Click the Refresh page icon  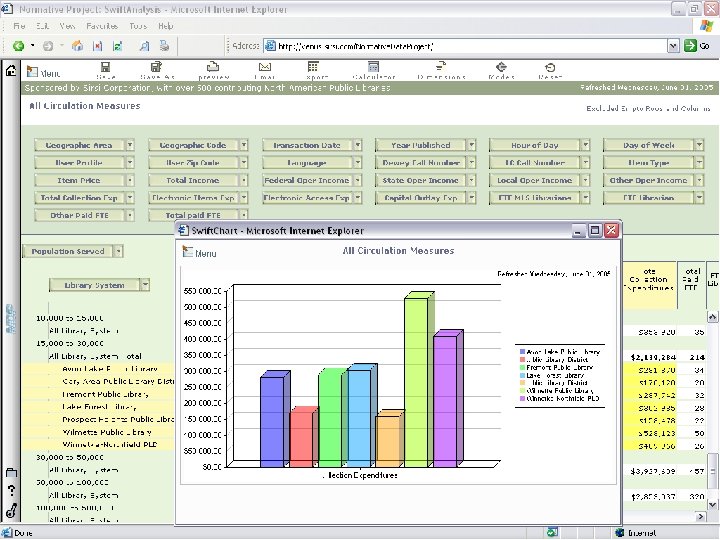[x=118, y=46]
